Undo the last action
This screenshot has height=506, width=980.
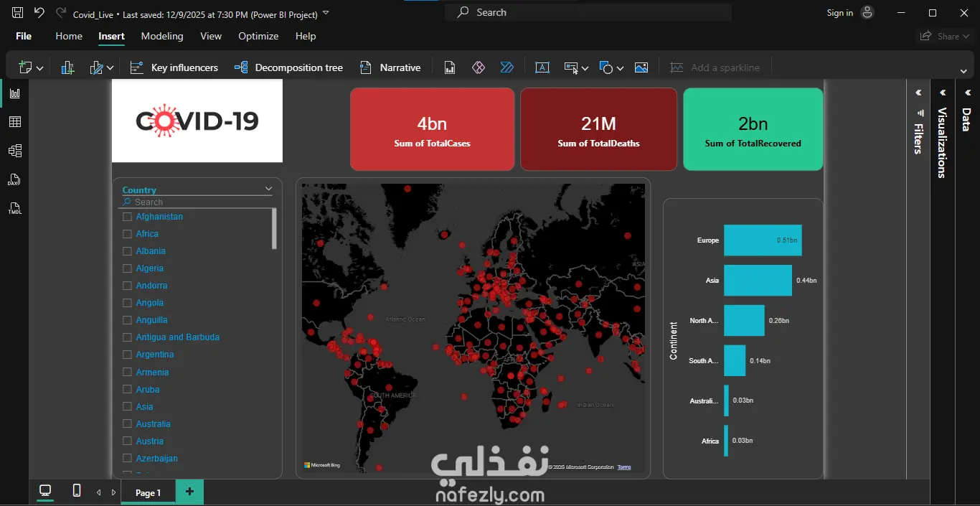tap(39, 13)
